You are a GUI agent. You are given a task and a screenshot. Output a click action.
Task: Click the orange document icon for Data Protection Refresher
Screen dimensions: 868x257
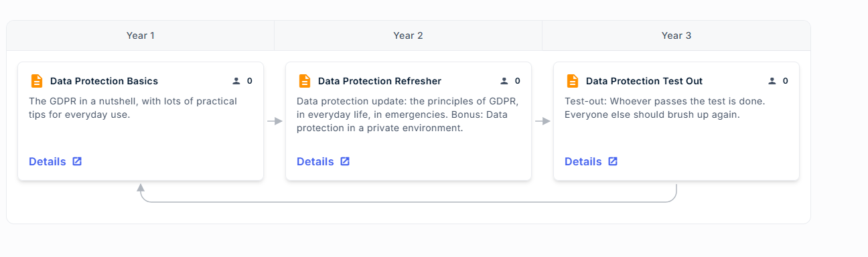(305, 81)
